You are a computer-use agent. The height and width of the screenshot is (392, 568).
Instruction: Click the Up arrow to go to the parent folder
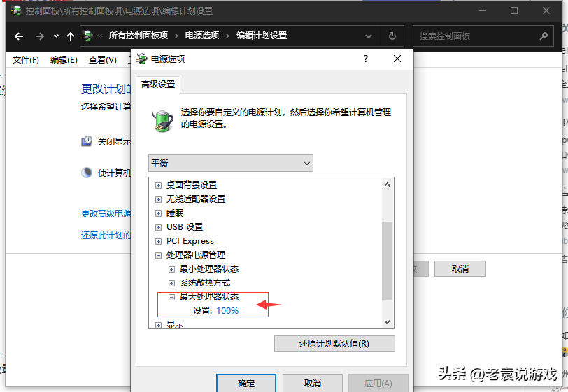(x=71, y=36)
